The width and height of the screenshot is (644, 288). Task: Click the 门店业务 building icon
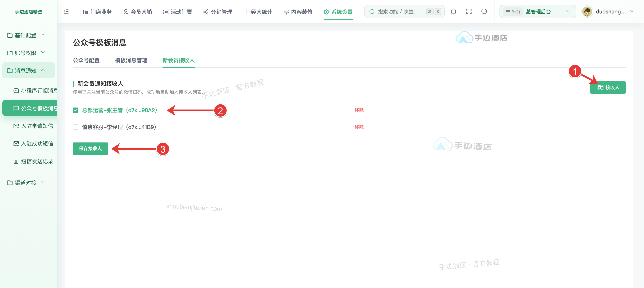[x=85, y=12]
